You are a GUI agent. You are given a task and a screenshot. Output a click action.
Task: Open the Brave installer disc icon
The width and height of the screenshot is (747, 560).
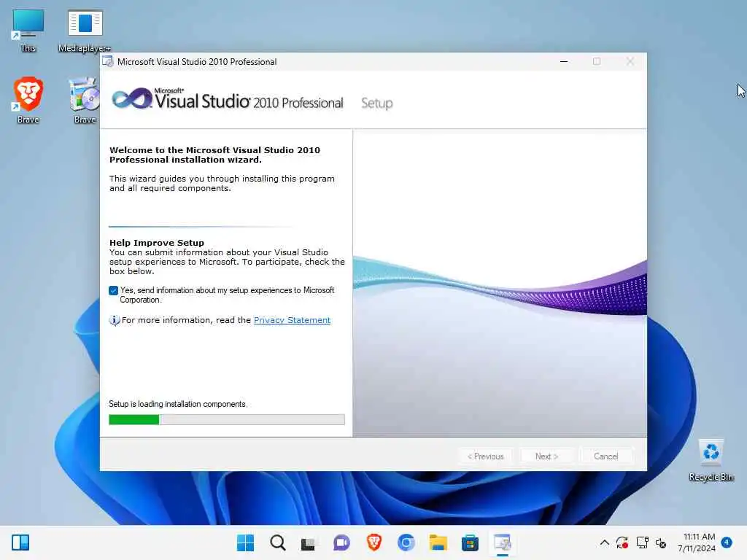(x=85, y=100)
